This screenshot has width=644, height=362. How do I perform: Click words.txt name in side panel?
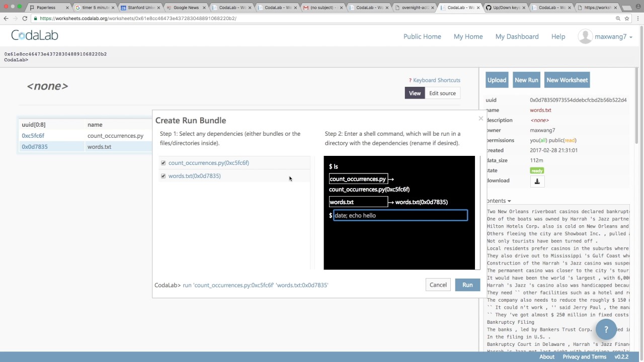click(x=540, y=110)
